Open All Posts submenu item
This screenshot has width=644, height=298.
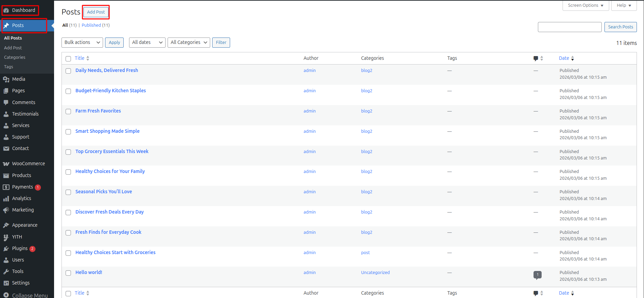point(13,38)
